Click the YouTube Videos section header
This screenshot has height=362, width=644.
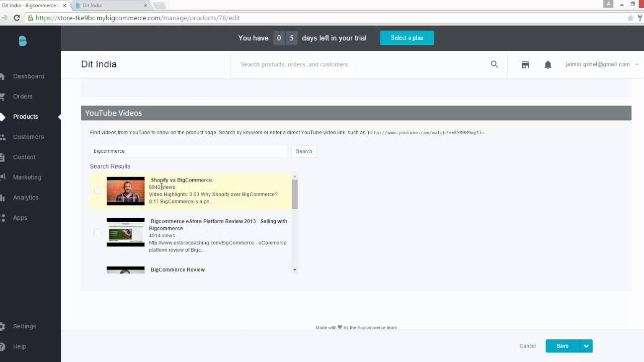(356, 113)
